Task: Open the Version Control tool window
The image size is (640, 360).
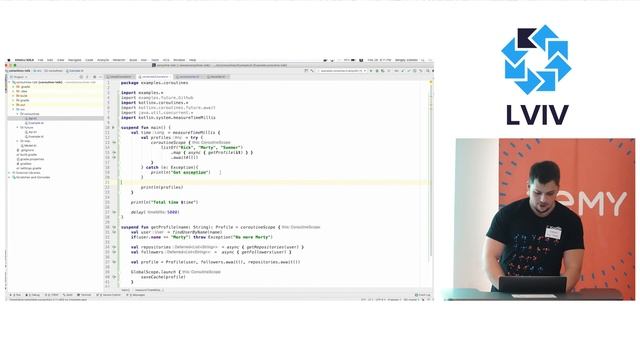Action: click(x=109, y=295)
